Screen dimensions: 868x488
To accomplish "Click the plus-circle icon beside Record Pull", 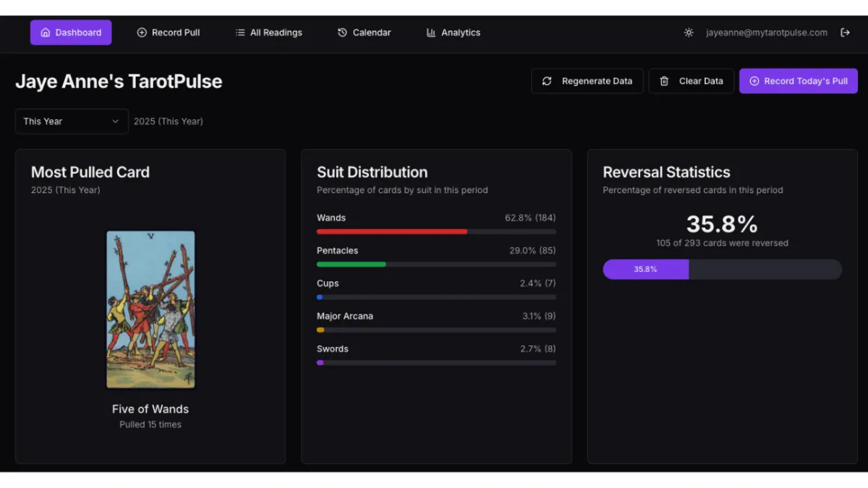I will (x=142, y=33).
